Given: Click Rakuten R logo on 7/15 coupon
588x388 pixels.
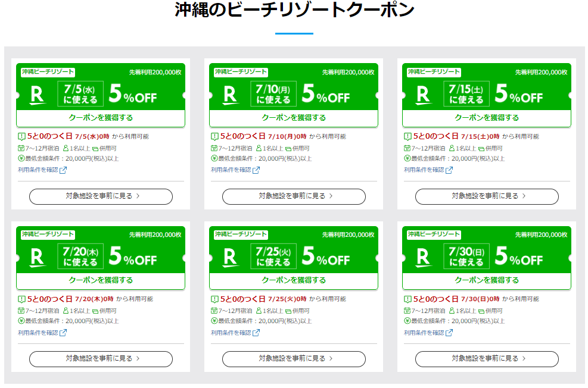Looking at the screenshot, I should (423, 95).
